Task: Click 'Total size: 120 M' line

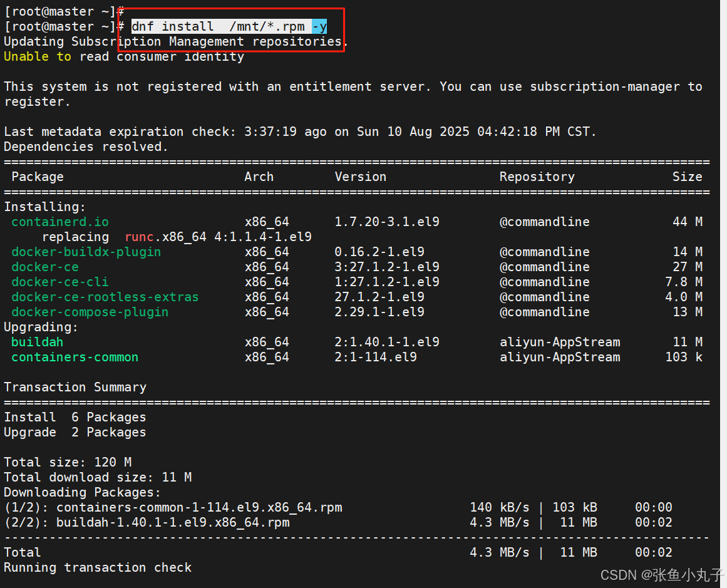Action: 68,462
